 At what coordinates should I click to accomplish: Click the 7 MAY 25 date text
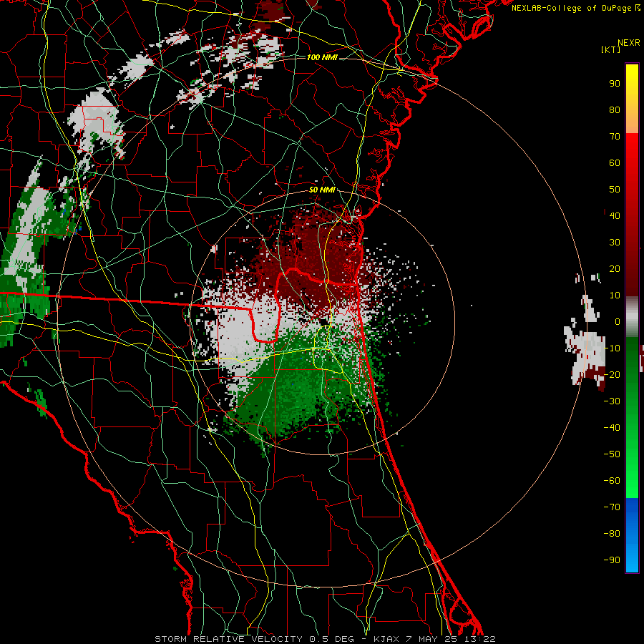click(431, 639)
